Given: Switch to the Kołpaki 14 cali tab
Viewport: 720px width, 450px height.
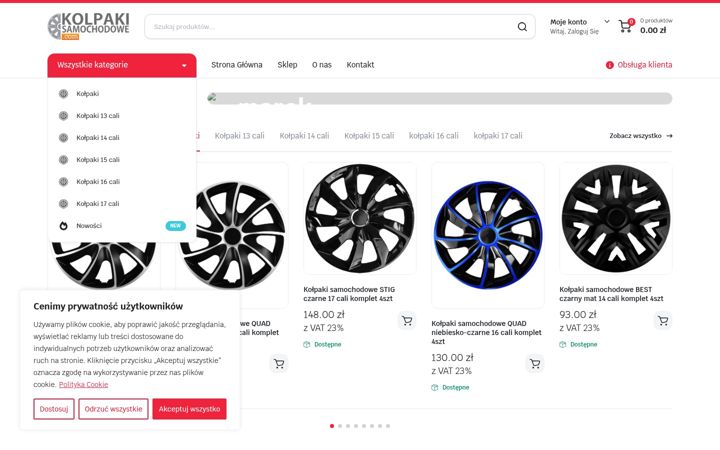Looking at the screenshot, I should click(304, 136).
